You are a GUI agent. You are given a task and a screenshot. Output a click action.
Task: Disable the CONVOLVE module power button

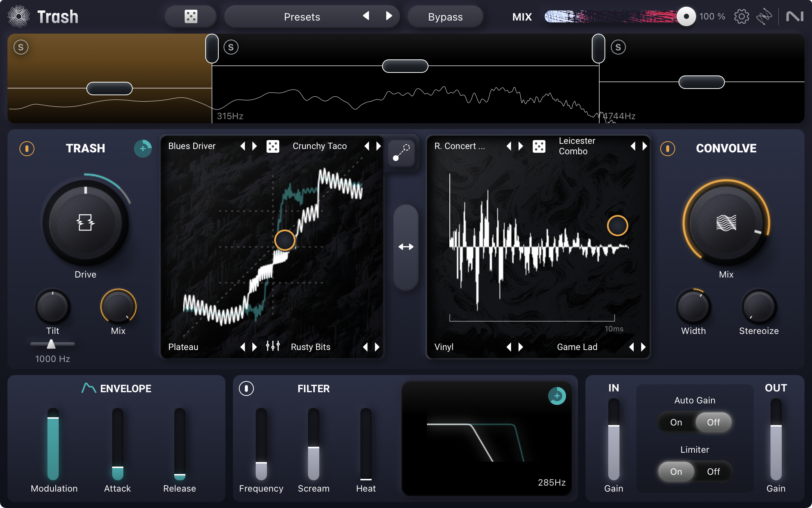click(668, 149)
